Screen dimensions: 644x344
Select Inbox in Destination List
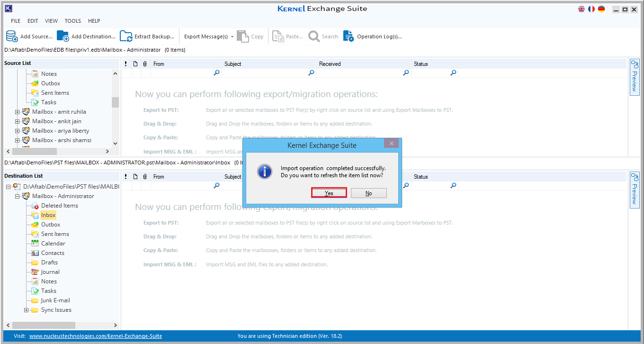tap(48, 215)
